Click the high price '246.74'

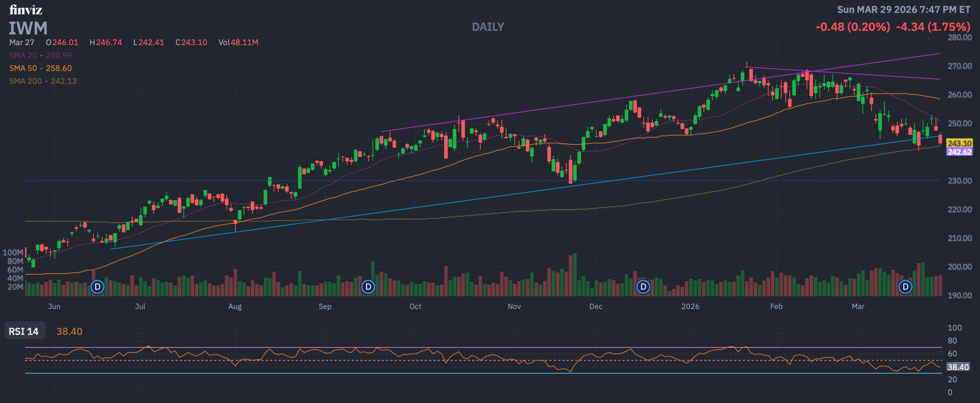(x=109, y=43)
